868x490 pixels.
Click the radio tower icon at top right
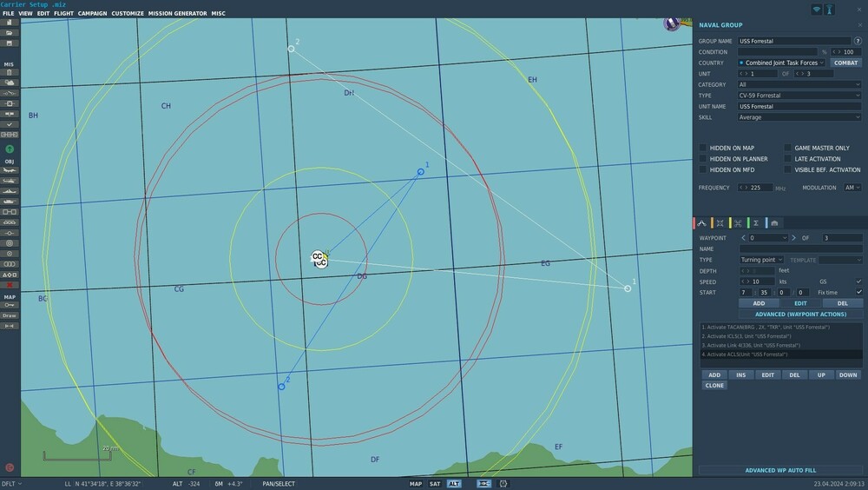point(830,10)
